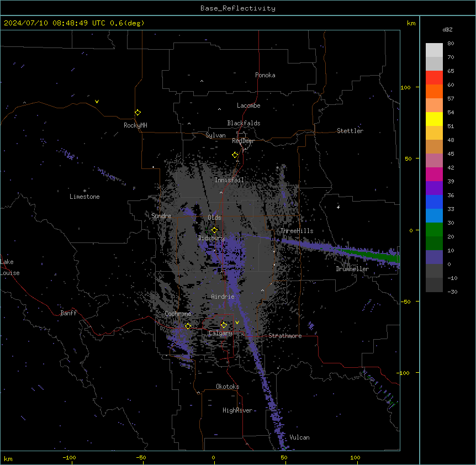
Task: Select the slate-blue swatch between 10 and 0
Action: pyautogui.click(x=434, y=257)
